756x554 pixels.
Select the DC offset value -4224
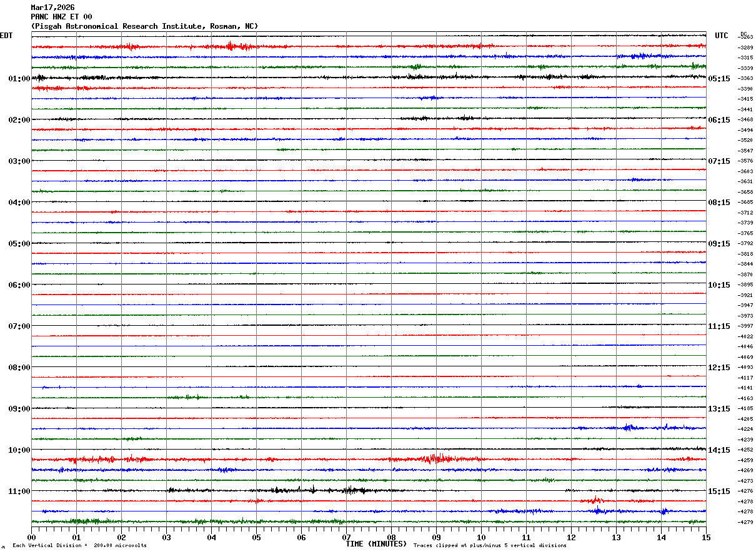[745, 429]
